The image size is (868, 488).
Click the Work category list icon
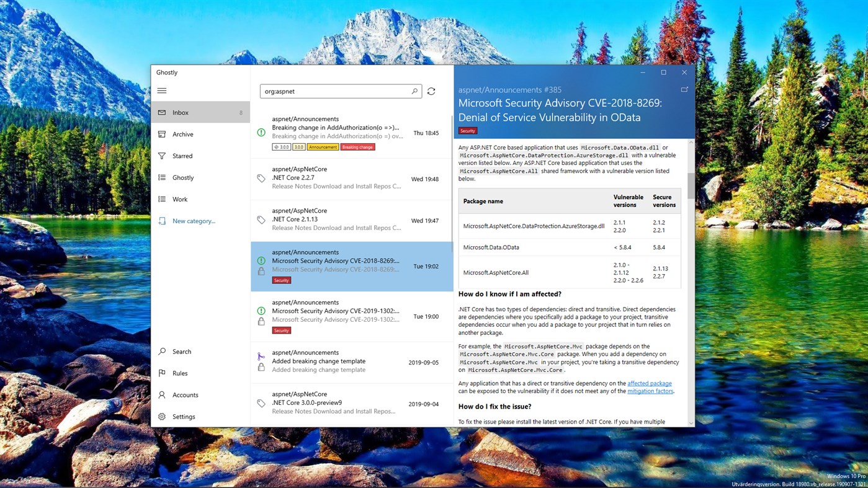tap(162, 199)
